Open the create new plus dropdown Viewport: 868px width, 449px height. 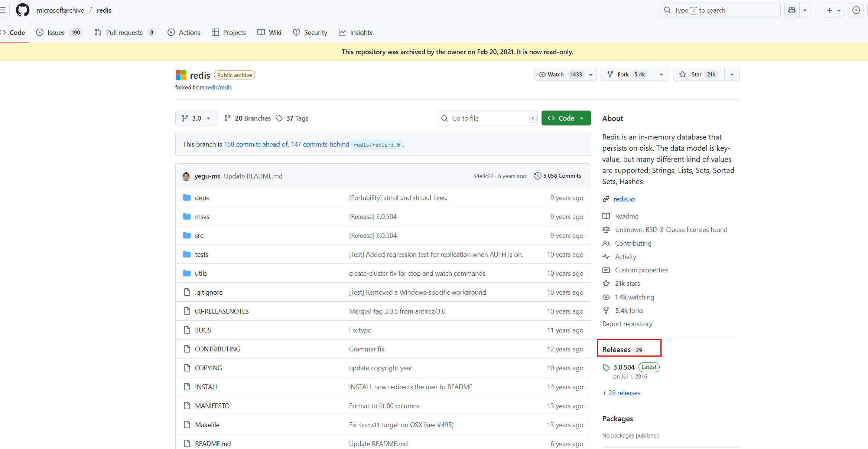click(x=833, y=10)
